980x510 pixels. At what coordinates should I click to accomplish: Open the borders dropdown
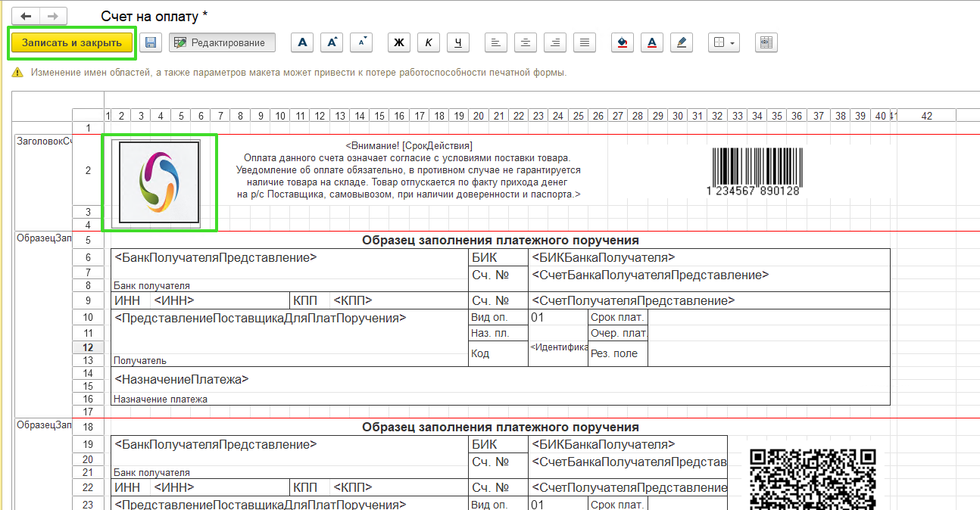point(724,43)
